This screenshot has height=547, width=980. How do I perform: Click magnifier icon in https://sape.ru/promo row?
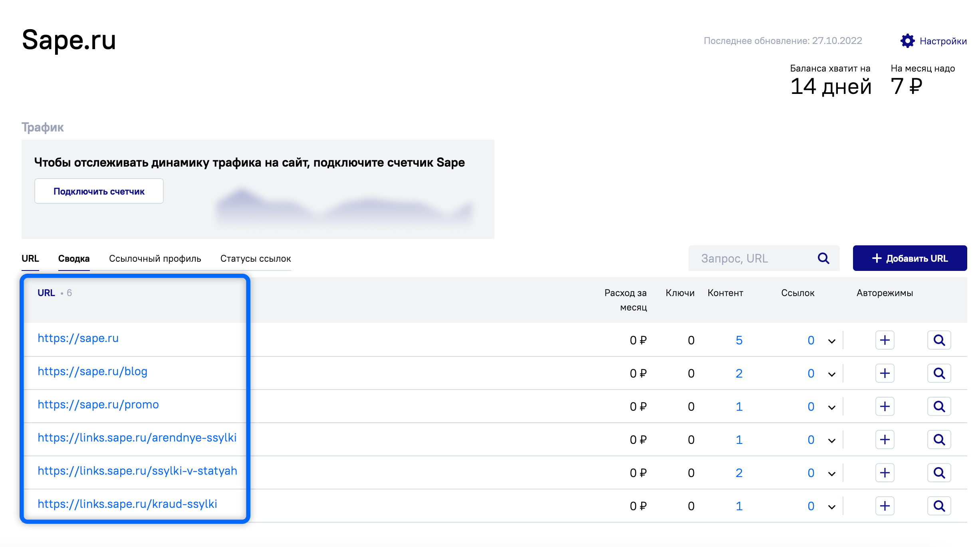pos(939,406)
